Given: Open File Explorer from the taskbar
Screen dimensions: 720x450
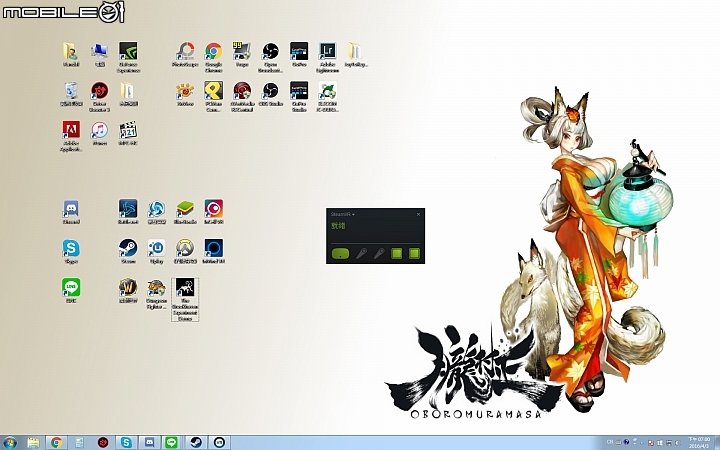Looking at the screenshot, I should [x=33, y=443].
